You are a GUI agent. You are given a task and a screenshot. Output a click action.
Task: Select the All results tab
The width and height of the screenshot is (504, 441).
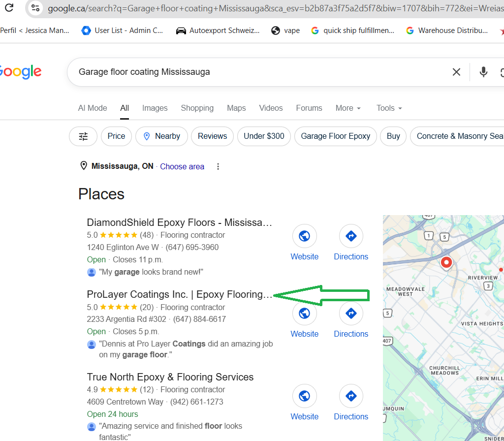[125, 108]
